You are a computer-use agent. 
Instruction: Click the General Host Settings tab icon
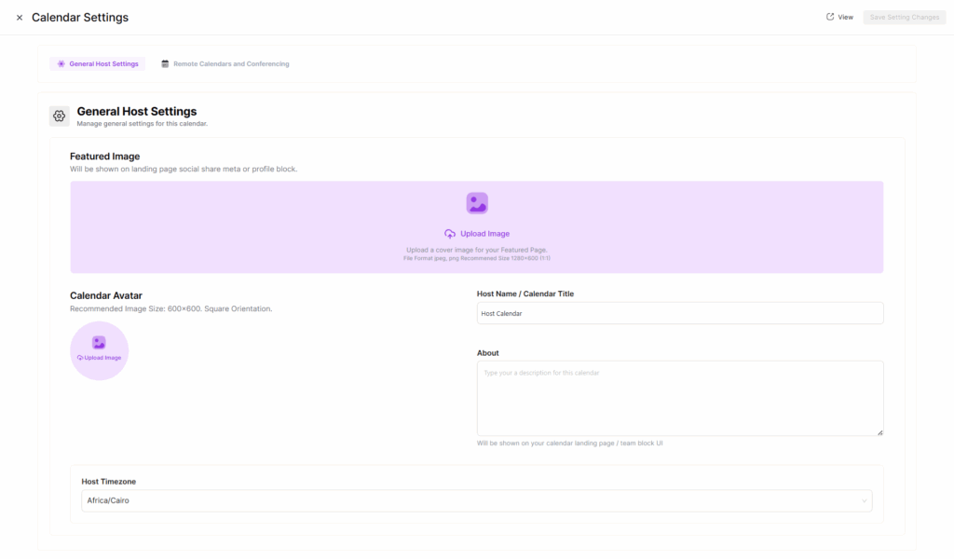point(61,64)
